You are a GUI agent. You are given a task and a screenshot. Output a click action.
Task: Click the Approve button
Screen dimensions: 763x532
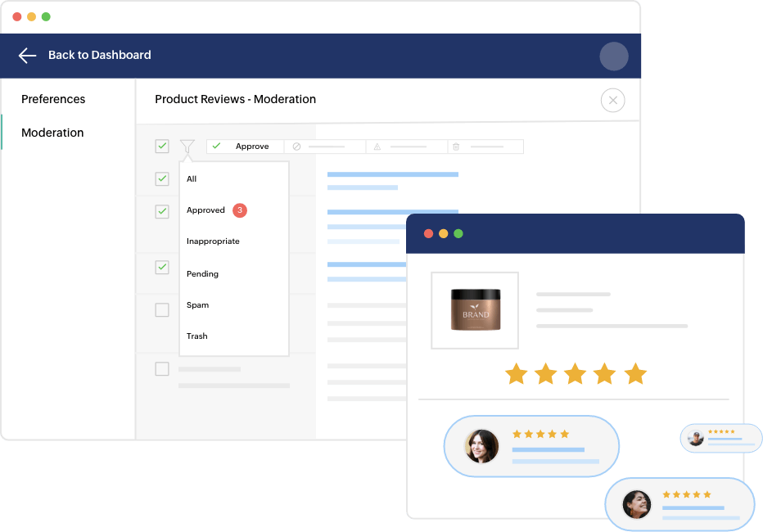click(246, 147)
